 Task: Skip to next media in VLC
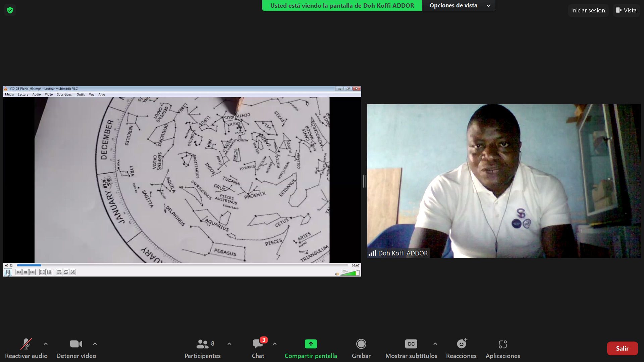point(32,272)
